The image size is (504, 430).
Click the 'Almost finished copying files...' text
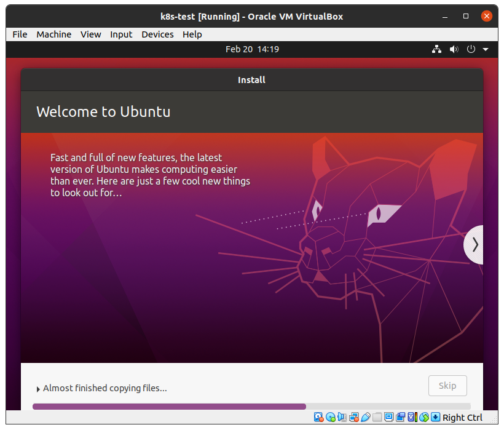105,388
